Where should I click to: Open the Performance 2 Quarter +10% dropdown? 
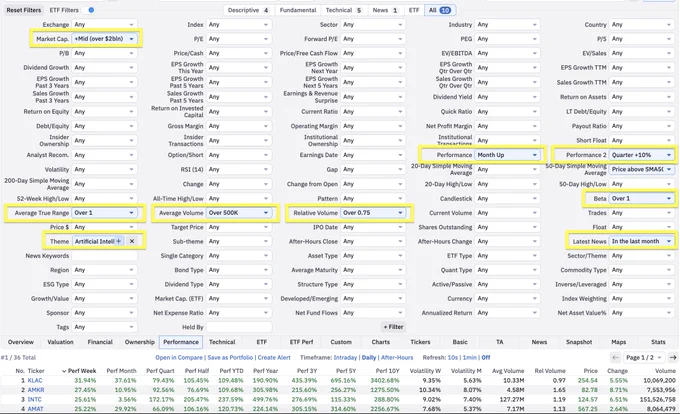point(642,155)
